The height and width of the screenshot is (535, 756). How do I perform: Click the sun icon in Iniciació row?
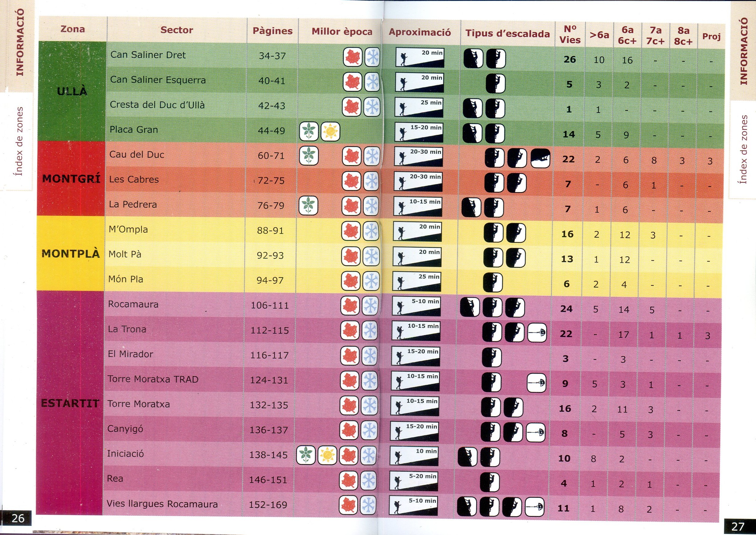point(327,456)
